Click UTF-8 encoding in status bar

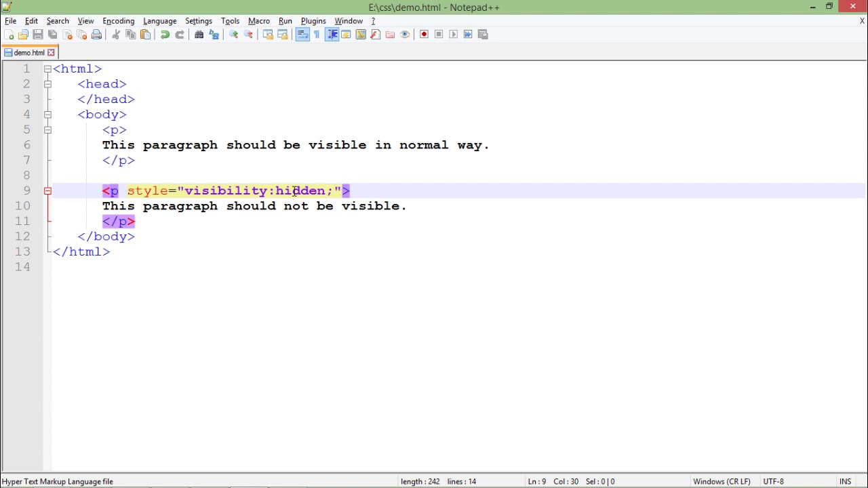click(x=773, y=481)
